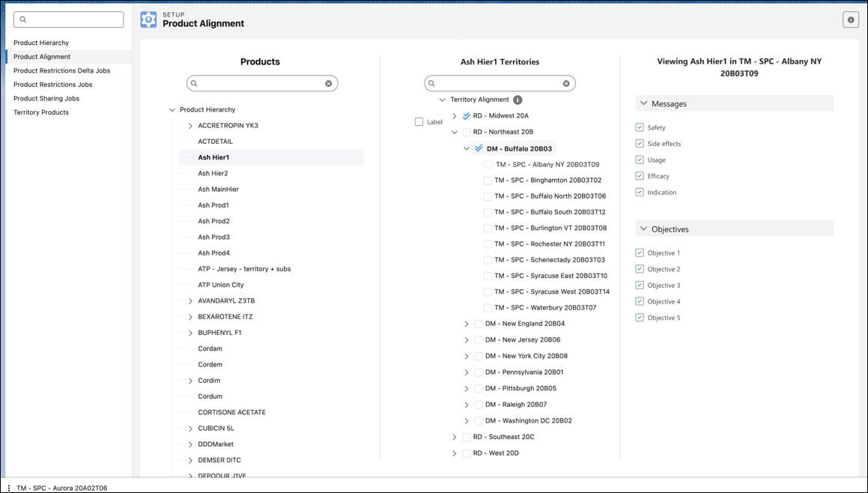The image size is (868, 493).
Task: Expand the CUBICIN 5L product node
Action: 190,429
